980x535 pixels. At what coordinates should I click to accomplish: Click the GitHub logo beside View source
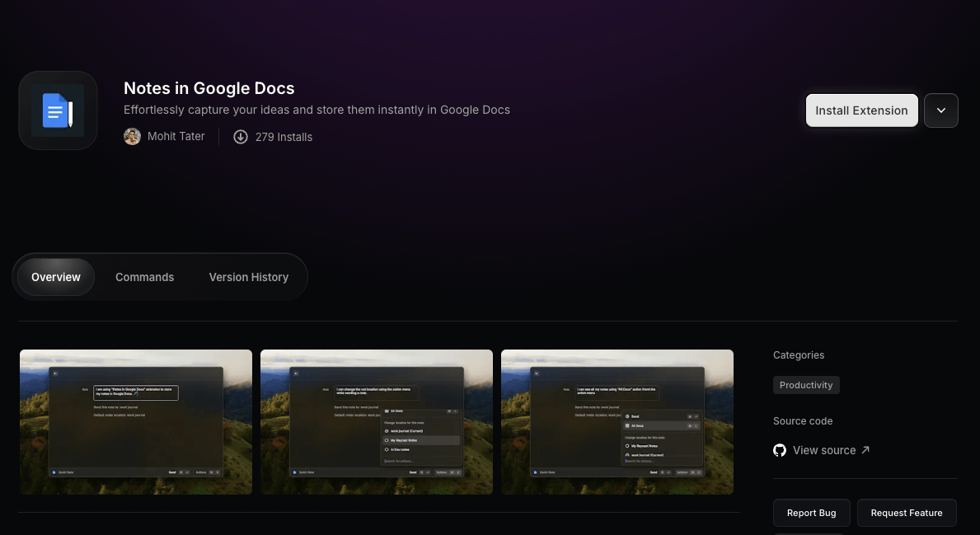(780, 450)
